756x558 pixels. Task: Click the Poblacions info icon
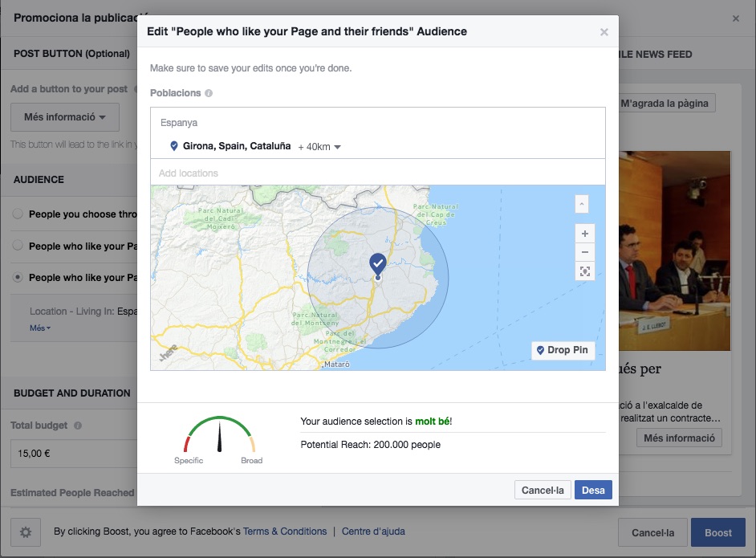(209, 93)
